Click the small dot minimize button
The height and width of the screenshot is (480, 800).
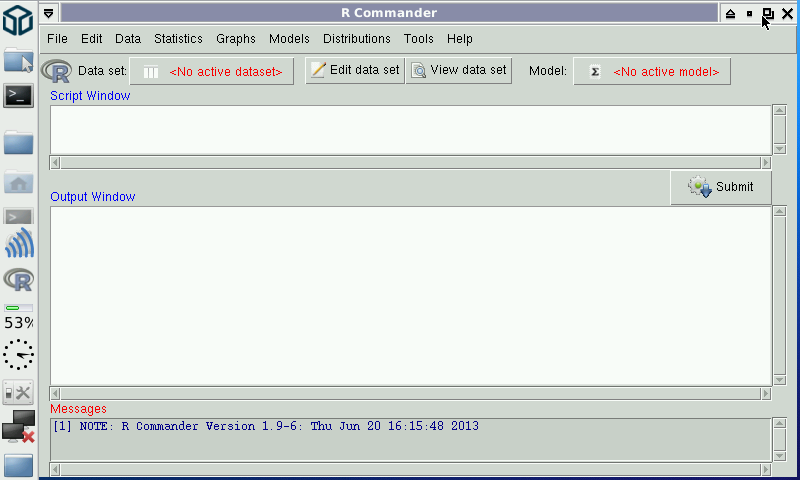point(749,14)
